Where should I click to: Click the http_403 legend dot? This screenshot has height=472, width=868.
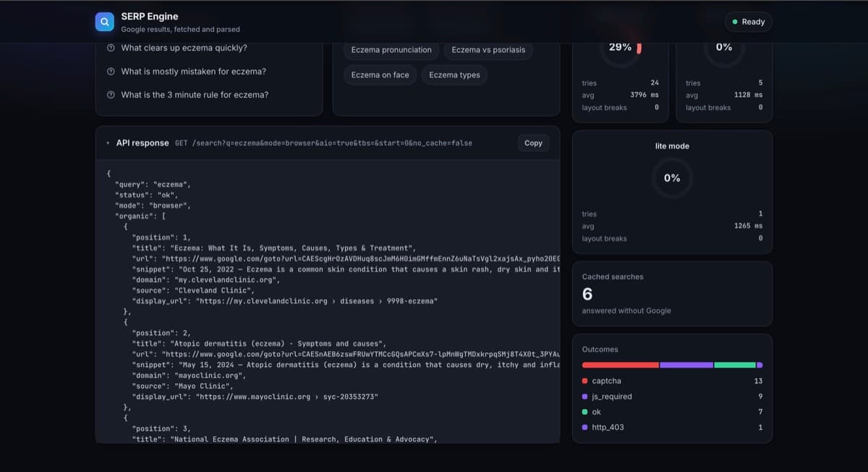click(x=584, y=428)
